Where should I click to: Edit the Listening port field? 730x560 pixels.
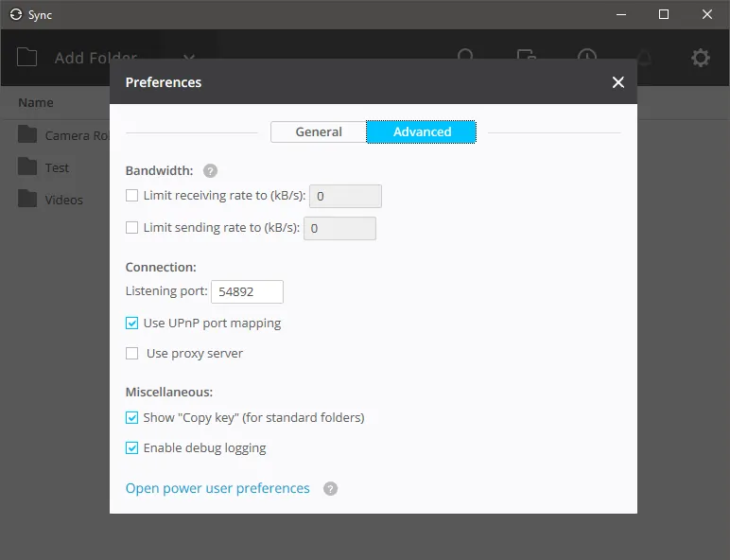point(247,291)
